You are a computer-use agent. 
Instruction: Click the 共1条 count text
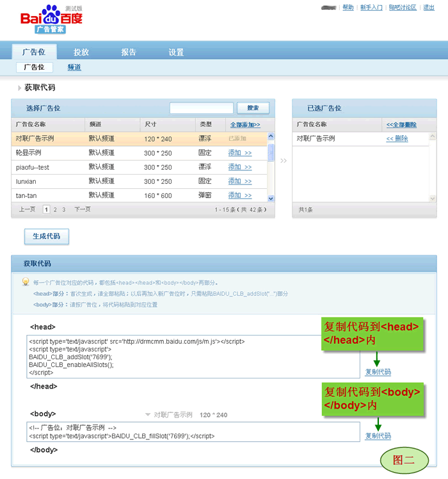(305, 209)
